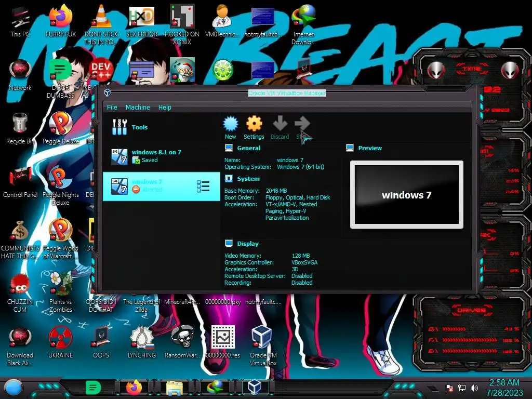Click the volume speaker tray icon
The image size is (532, 399).
474,388
